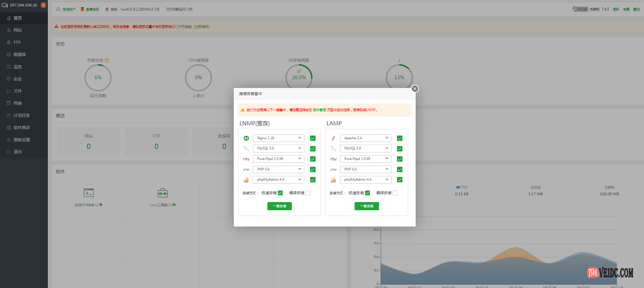Click the blue 下行 legend swatch
The width and height of the screenshot is (644, 288).
pos(458,187)
